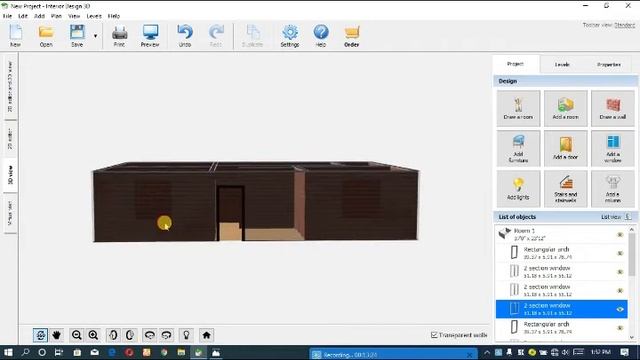Open the Edit menu
The image size is (640, 360).
point(23,16)
